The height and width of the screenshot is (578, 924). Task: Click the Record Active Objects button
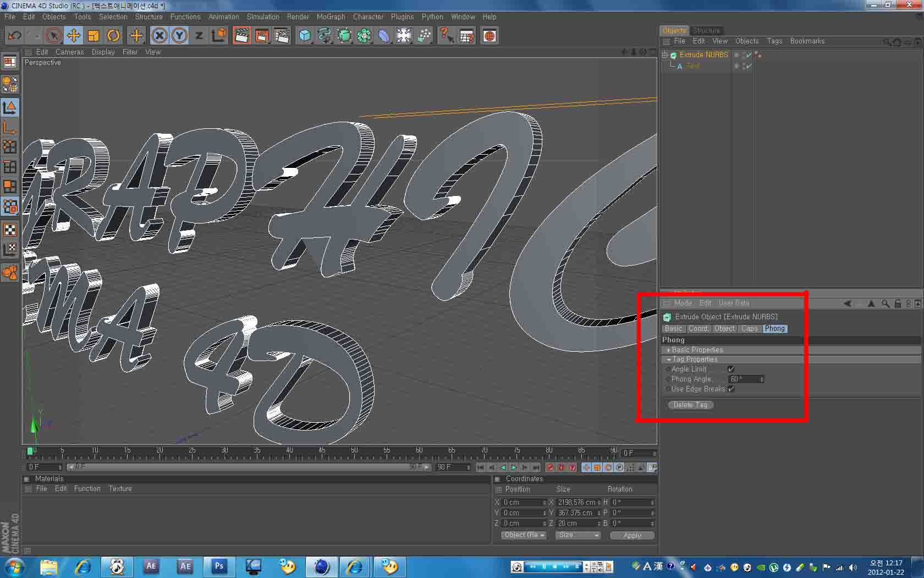coord(550,468)
